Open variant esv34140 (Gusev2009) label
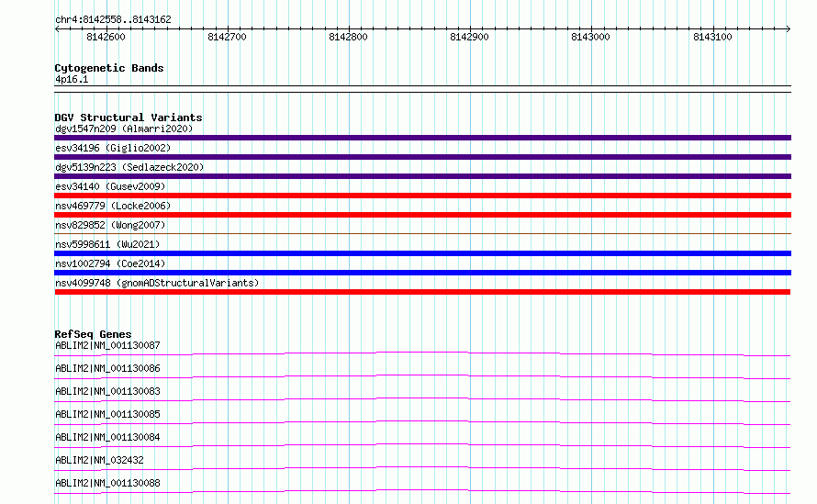Viewport: 817px width, 504px height. (110, 186)
